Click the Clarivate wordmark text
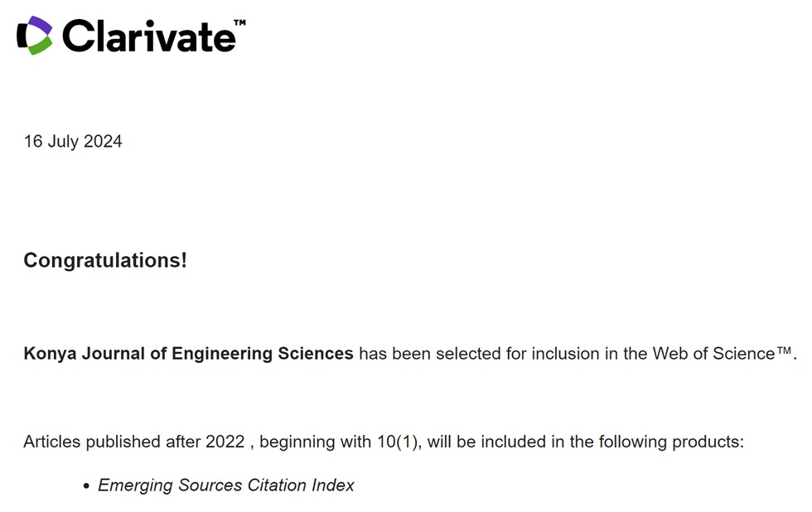The image size is (812, 512). point(147,36)
